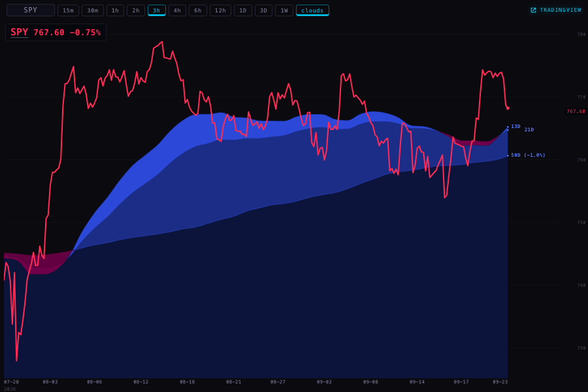Screen dimensions: 588x392
Task: Click the TradingView external link icon
Action: (533, 10)
